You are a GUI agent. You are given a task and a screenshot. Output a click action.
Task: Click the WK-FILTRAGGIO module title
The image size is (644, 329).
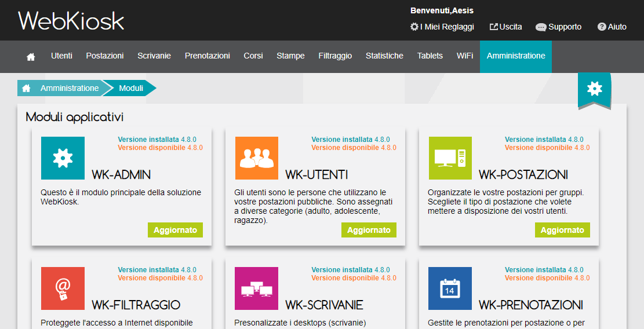point(136,305)
